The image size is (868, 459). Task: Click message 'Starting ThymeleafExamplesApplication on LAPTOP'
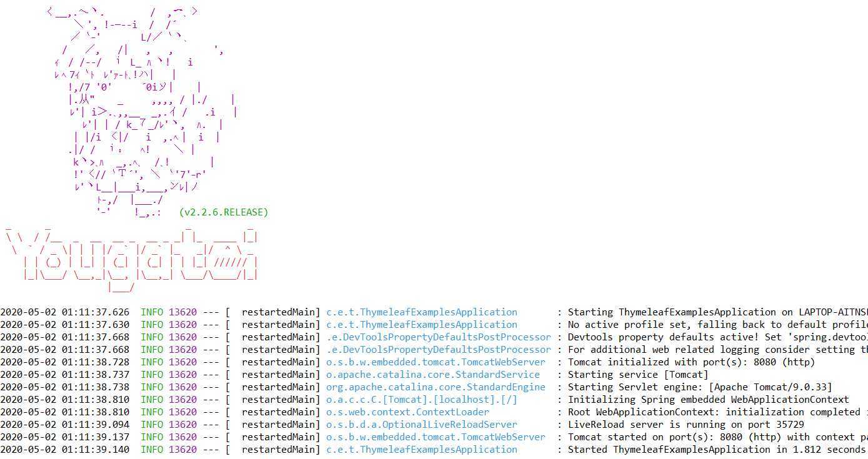pos(717,312)
